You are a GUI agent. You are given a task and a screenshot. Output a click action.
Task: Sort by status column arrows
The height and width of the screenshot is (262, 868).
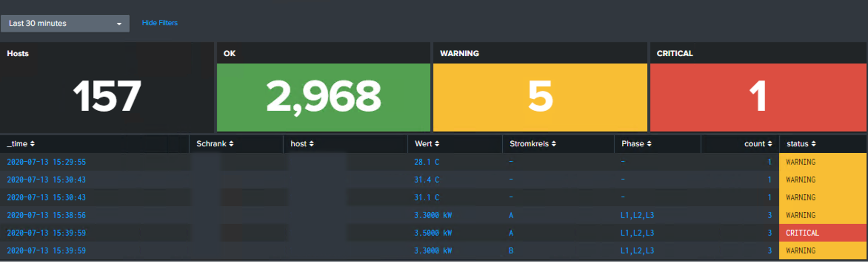(814, 144)
